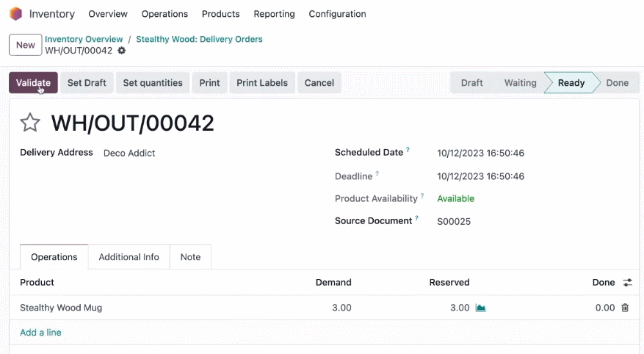Screen dimensions: 644x354
Task: Create a New record
Action: pos(26,45)
